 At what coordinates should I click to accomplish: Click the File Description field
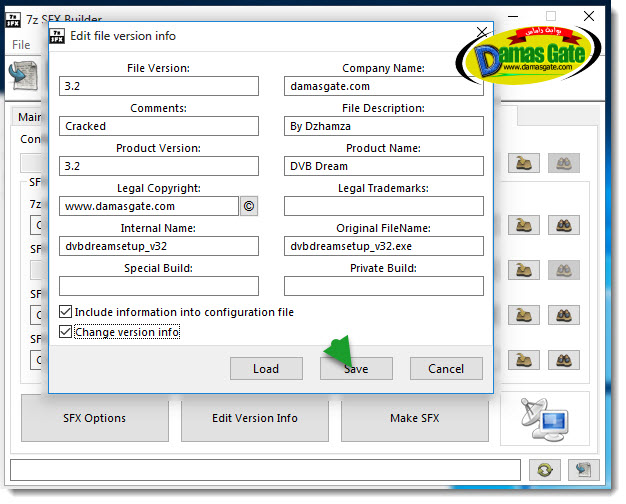(384, 126)
